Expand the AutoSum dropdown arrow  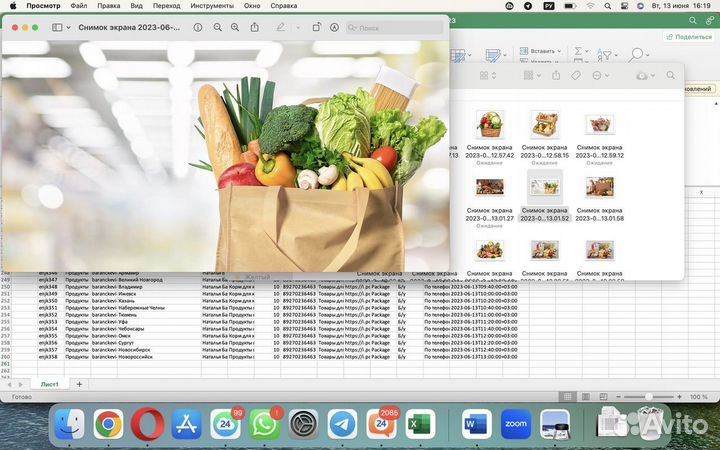pyautogui.click(x=587, y=51)
